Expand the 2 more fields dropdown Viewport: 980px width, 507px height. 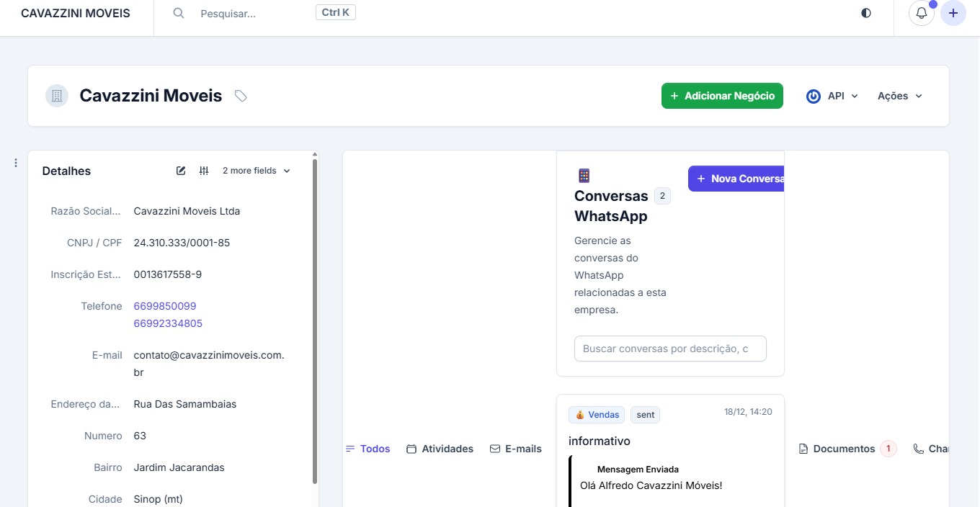[256, 171]
